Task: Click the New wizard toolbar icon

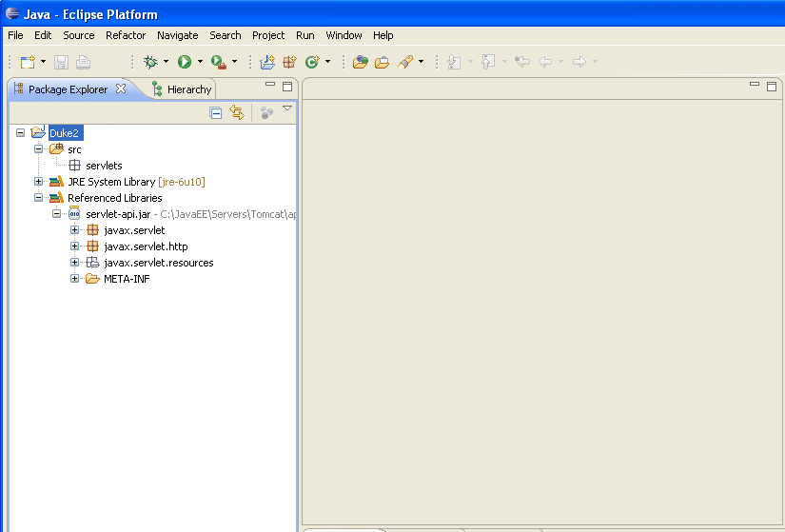Action: (28, 62)
